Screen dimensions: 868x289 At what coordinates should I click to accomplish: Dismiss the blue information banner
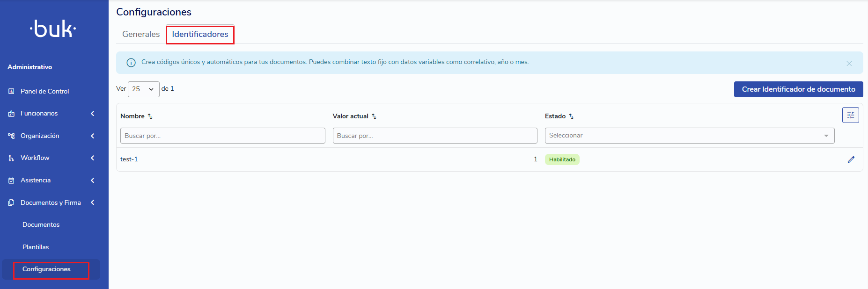point(849,64)
